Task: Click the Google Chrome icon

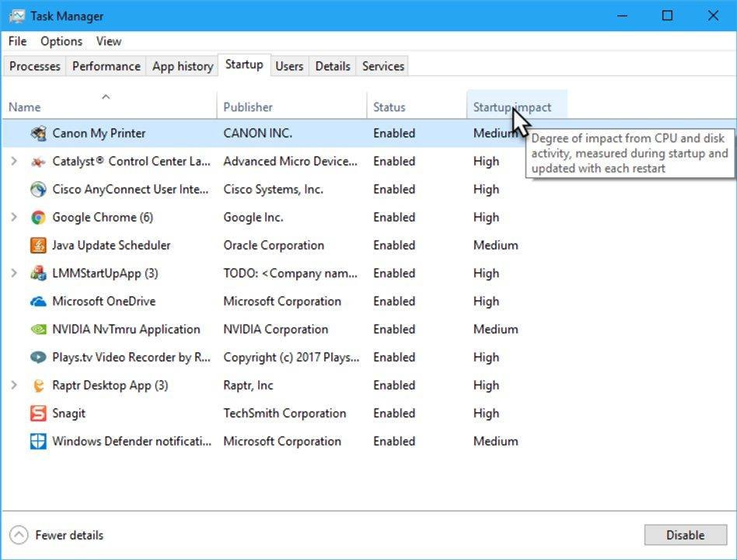Action: [x=39, y=217]
